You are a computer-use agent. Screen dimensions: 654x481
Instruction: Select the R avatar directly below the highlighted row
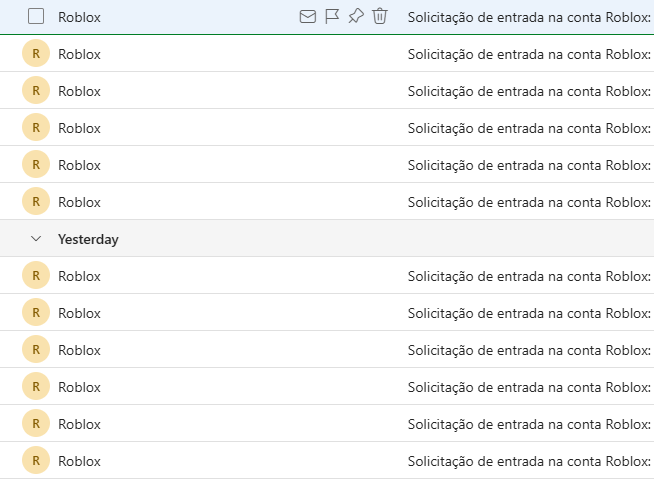[36, 53]
